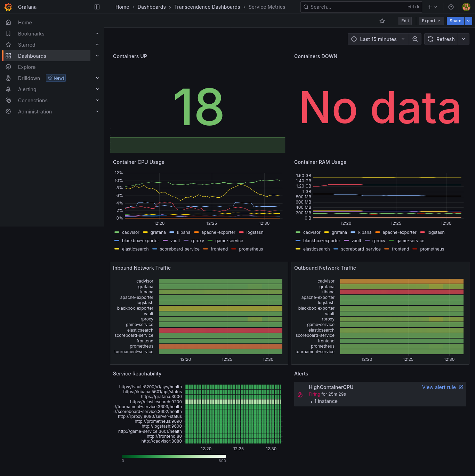This screenshot has width=475, height=476.
Task: Expand the Bookmarks section chevron
Action: 97,33
